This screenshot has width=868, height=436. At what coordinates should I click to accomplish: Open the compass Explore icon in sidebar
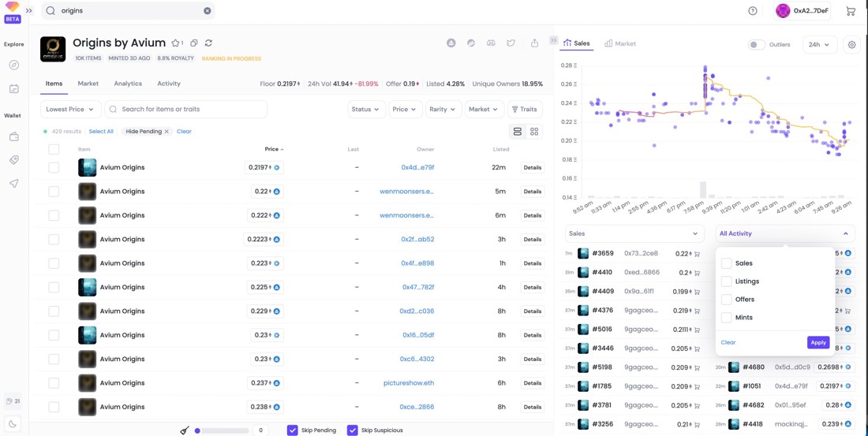point(14,65)
